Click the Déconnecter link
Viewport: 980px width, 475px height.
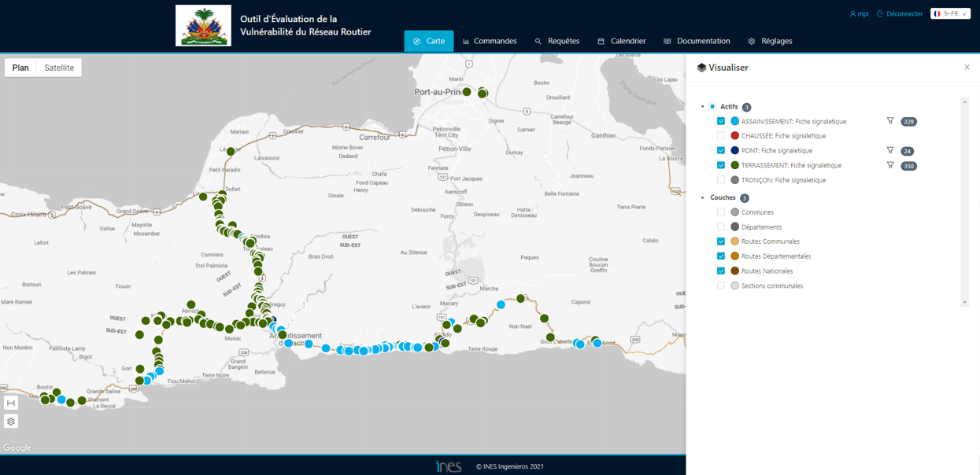900,13
